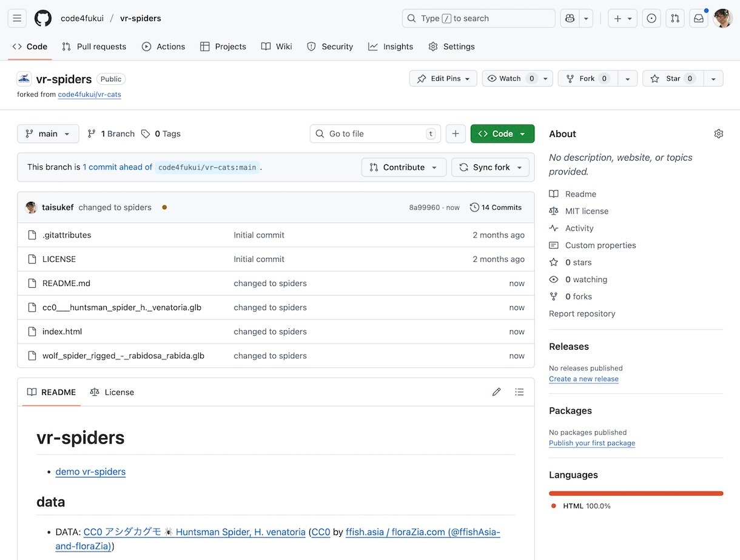Open the Sync fork dropdown
This screenshot has height=560, width=740.
(490, 167)
